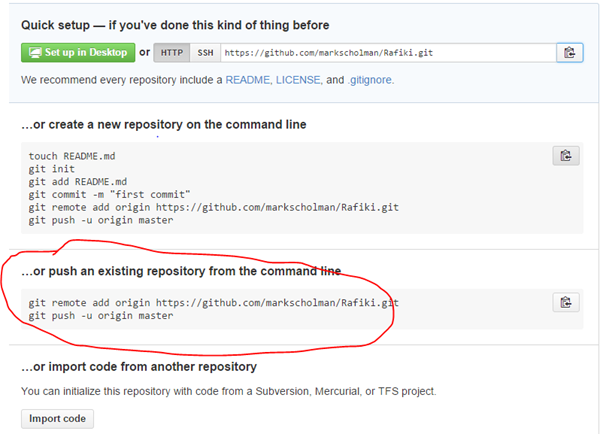This screenshot has height=434, width=609.
Task: Open the .gitignore link
Action: coord(370,80)
